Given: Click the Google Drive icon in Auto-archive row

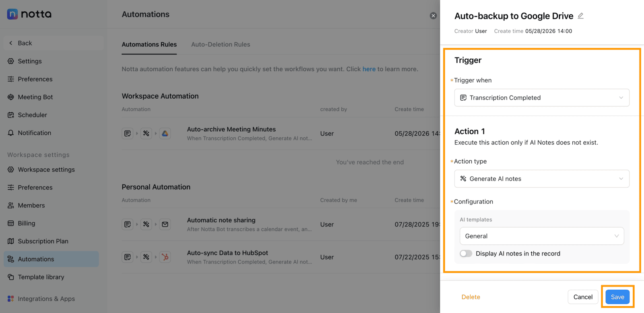Looking at the screenshot, I should (x=165, y=133).
